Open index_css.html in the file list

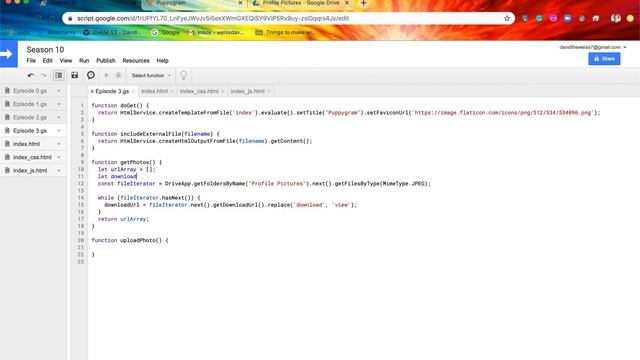click(32, 157)
